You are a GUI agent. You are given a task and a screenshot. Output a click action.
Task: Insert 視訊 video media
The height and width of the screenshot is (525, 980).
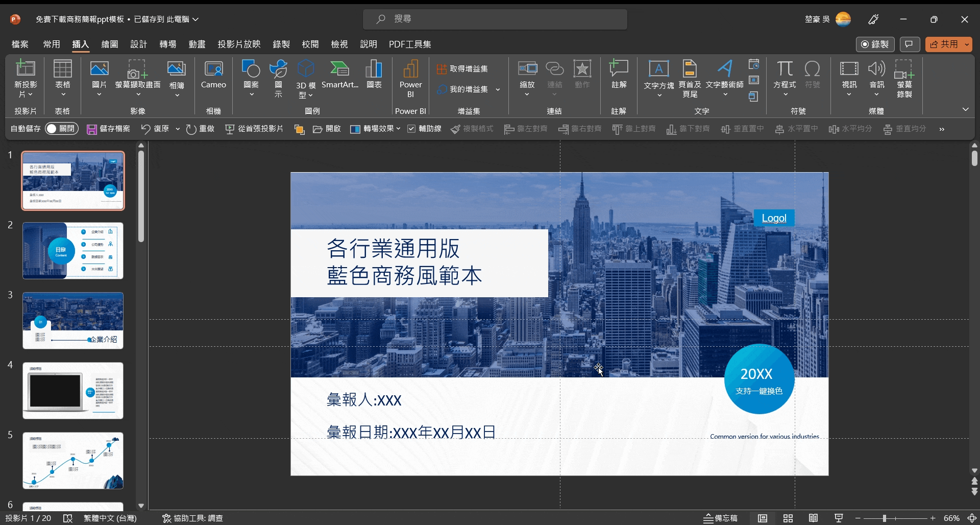pyautogui.click(x=849, y=78)
